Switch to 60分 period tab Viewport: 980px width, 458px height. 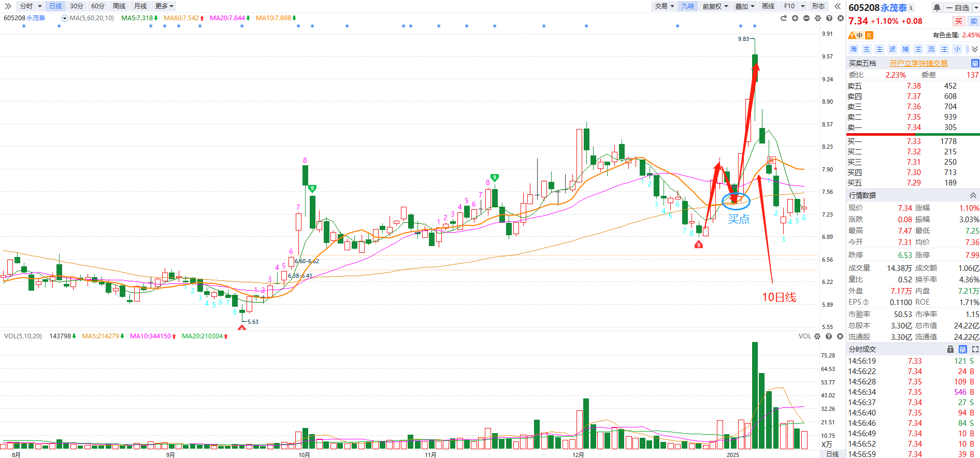tap(98, 6)
